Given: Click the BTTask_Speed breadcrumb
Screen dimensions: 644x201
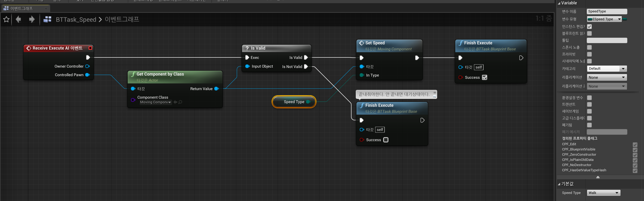Looking at the screenshot, I should (x=76, y=20).
